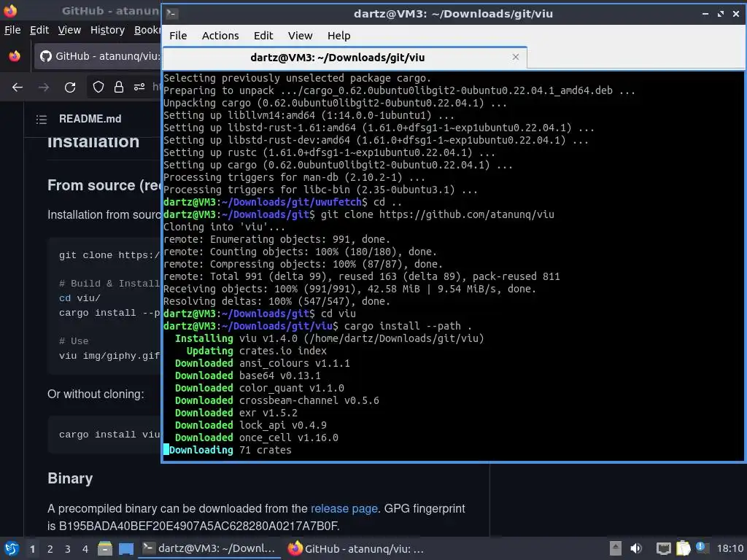Reload the GitHub page

pyautogui.click(x=70, y=87)
